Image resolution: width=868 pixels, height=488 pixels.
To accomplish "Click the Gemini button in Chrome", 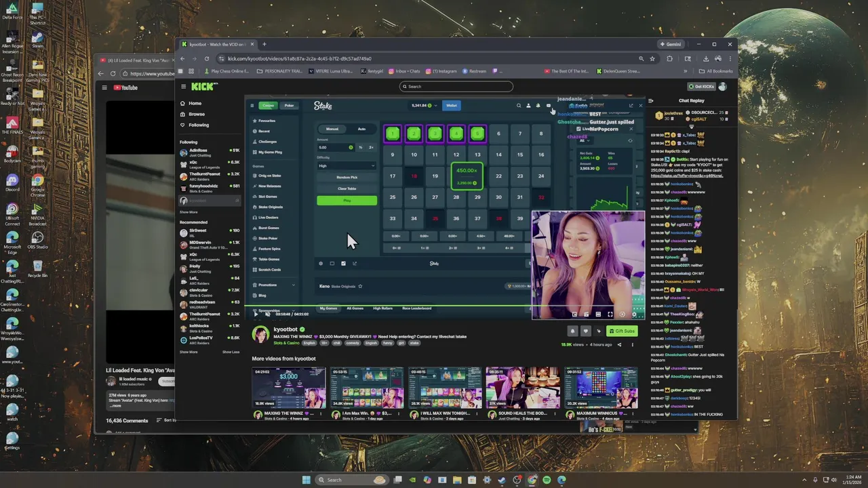I will pyautogui.click(x=670, y=44).
